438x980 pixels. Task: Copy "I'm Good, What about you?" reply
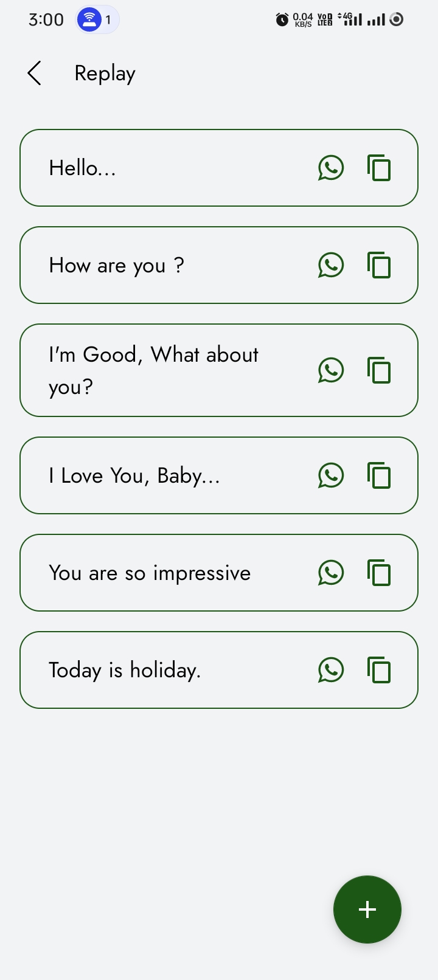point(379,370)
